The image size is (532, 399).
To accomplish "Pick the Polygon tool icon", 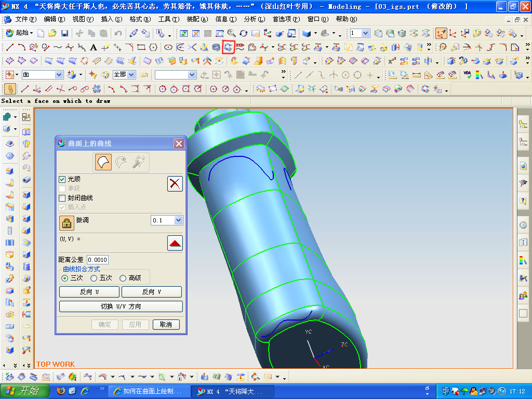I will [153, 47].
